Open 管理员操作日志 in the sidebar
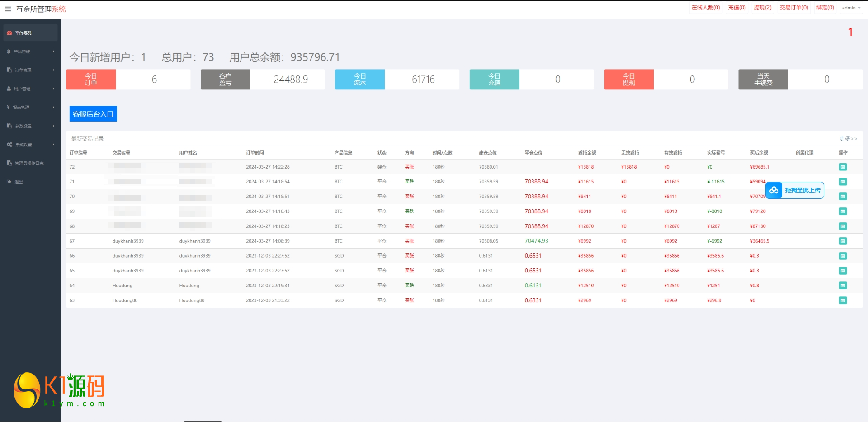Viewport: 868px width, 422px height. tap(29, 164)
